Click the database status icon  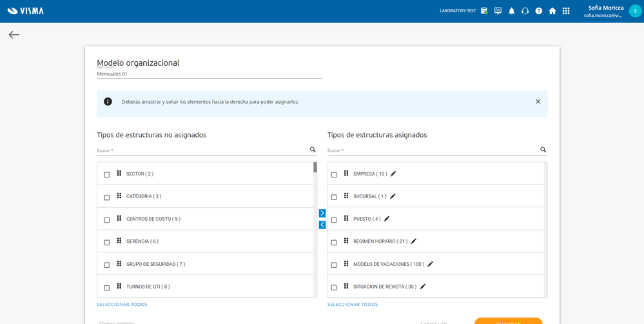point(484,11)
